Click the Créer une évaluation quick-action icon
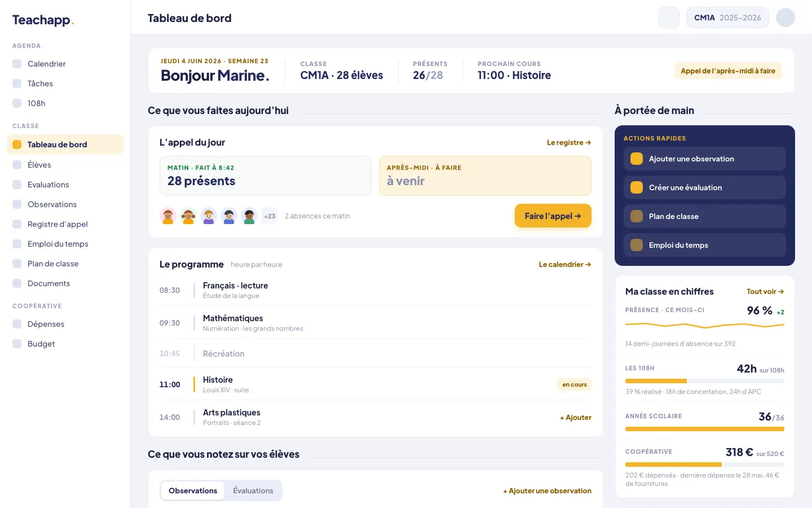812x508 pixels. 637,187
